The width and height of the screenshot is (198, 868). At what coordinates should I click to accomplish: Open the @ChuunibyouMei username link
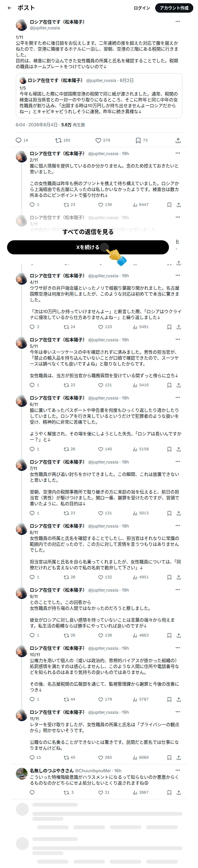(93, 770)
